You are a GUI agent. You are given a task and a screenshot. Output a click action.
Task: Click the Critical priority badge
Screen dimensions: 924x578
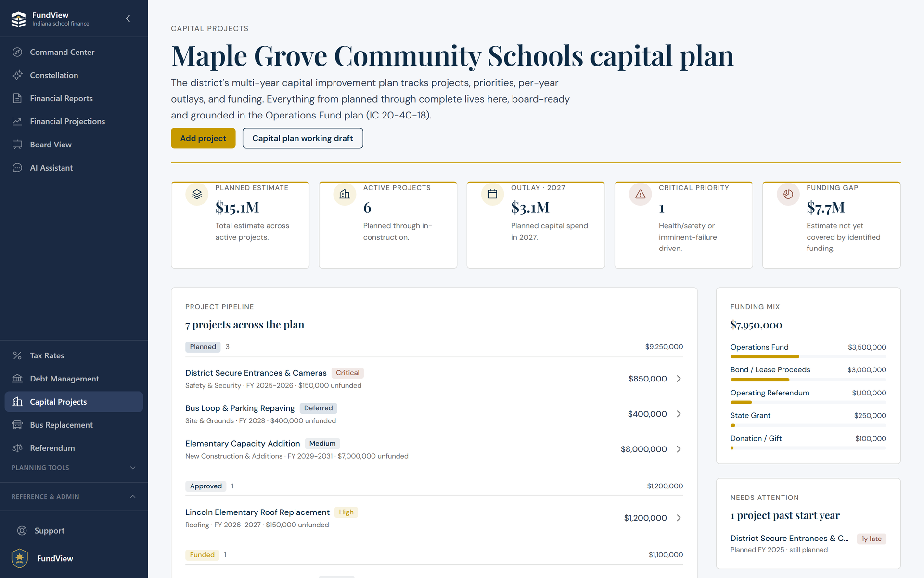pyautogui.click(x=347, y=373)
